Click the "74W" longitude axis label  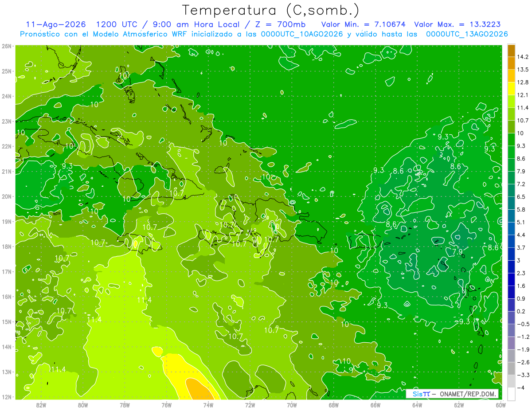[x=208, y=404]
